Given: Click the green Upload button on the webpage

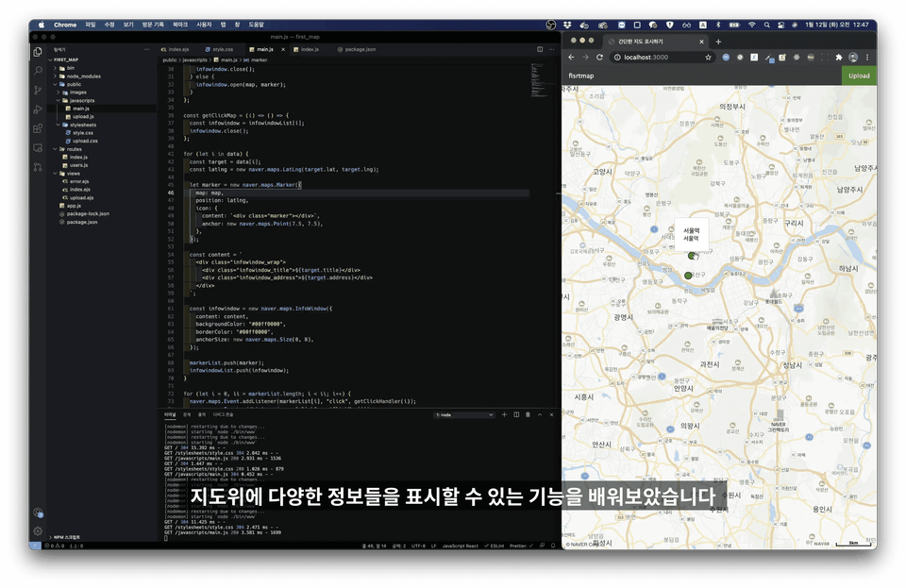Looking at the screenshot, I should tap(859, 76).
